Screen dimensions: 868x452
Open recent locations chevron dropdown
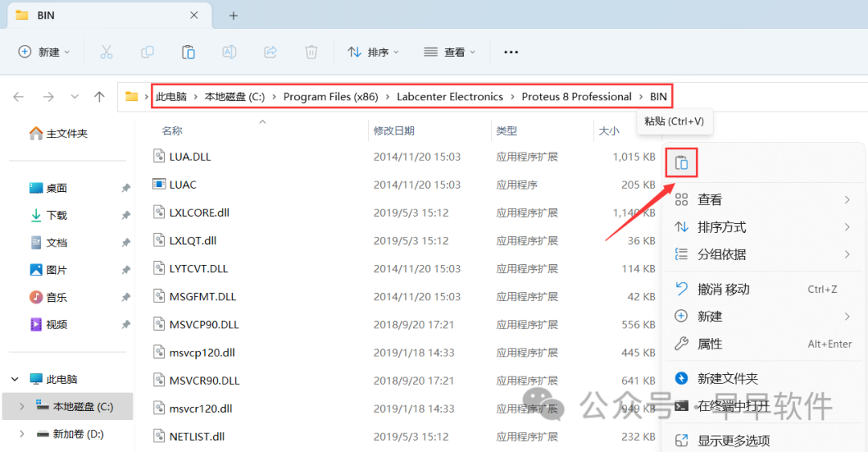pos(75,97)
